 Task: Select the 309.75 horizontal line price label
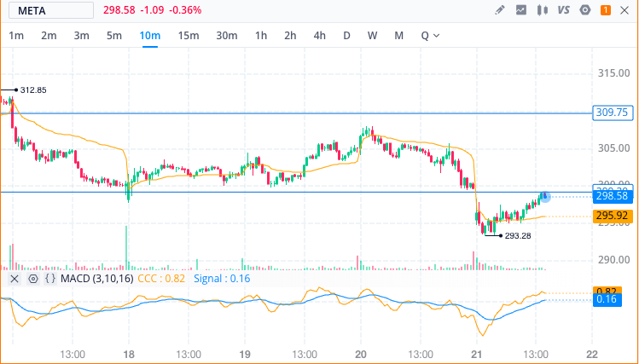(613, 113)
